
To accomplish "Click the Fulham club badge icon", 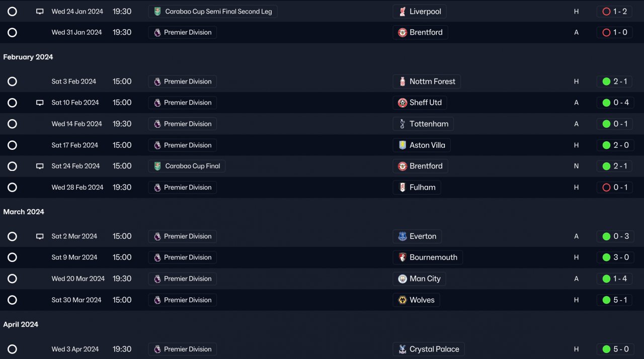I will coord(403,188).
